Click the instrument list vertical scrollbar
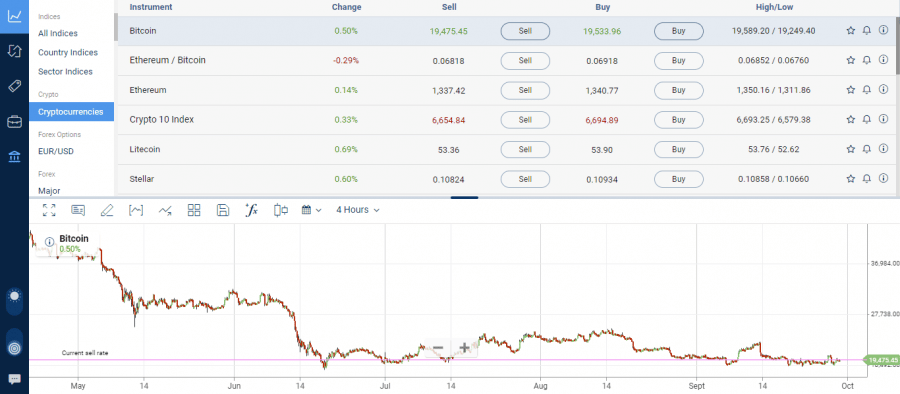 tap(897, 46)
